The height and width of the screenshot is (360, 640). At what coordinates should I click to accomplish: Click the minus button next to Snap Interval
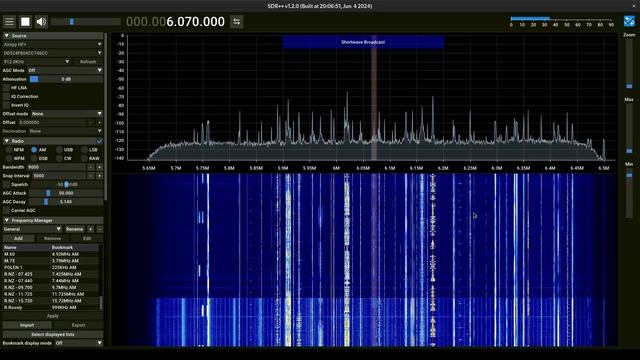pos(91,176)
